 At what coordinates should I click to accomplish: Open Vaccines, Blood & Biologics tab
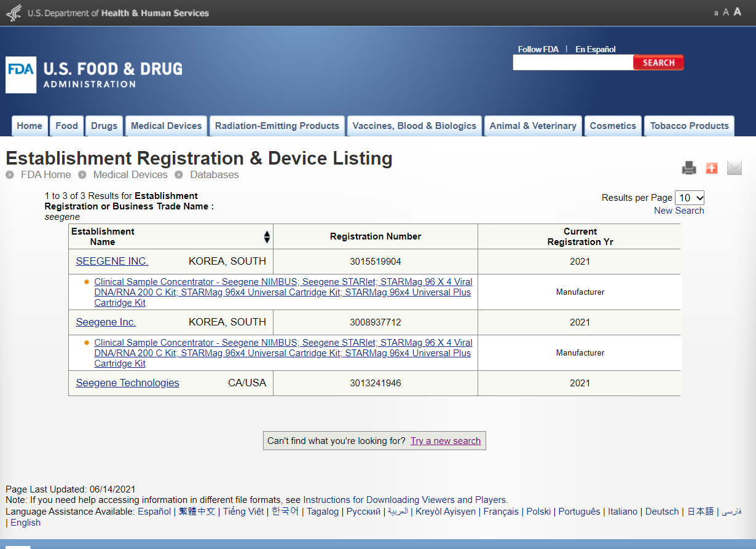[414, 126]
